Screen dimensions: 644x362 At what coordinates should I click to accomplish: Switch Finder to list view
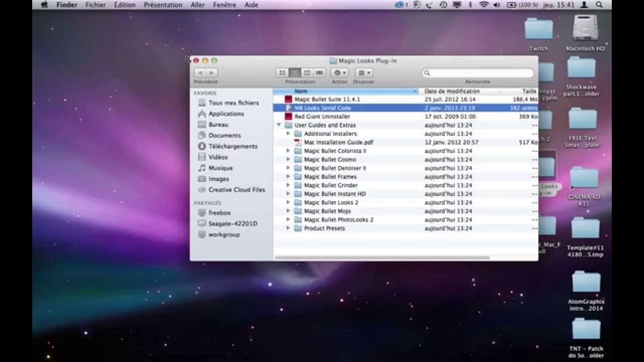click(x=294, y=73)
